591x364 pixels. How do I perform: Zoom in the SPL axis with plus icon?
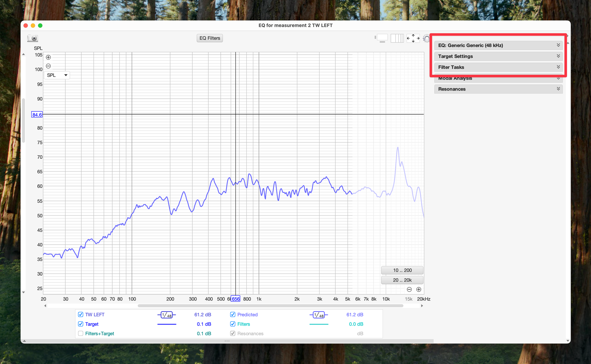[x=48, y=57]
